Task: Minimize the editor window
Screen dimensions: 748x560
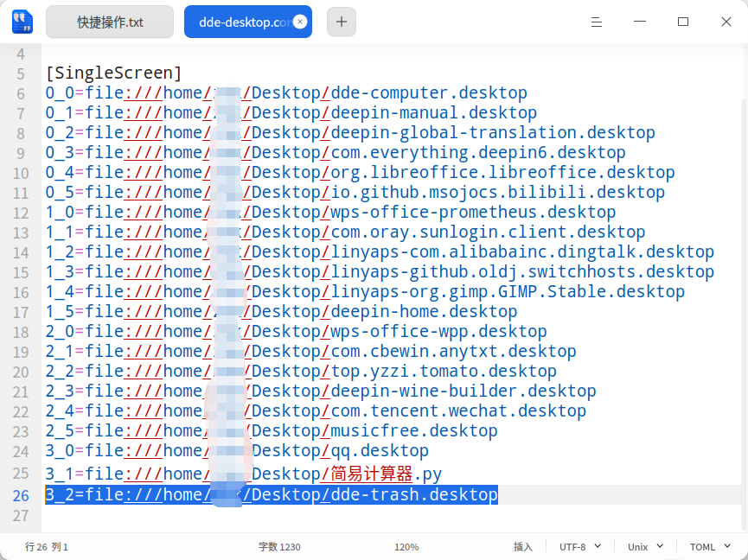Action: coord(640,22)
